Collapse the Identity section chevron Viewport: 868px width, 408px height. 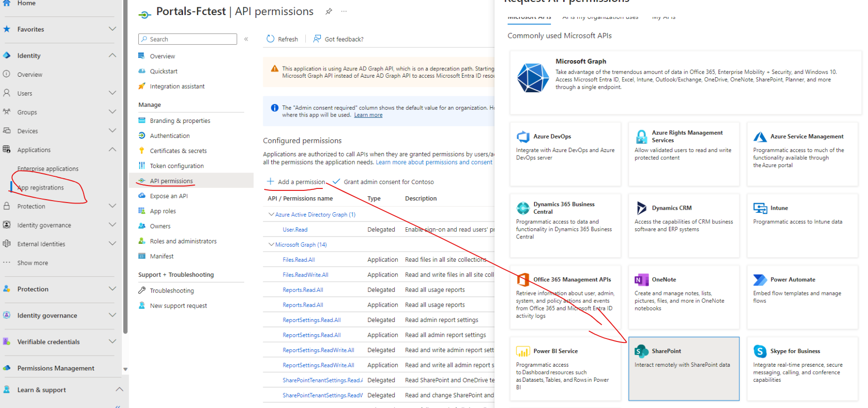pos(112,55)
